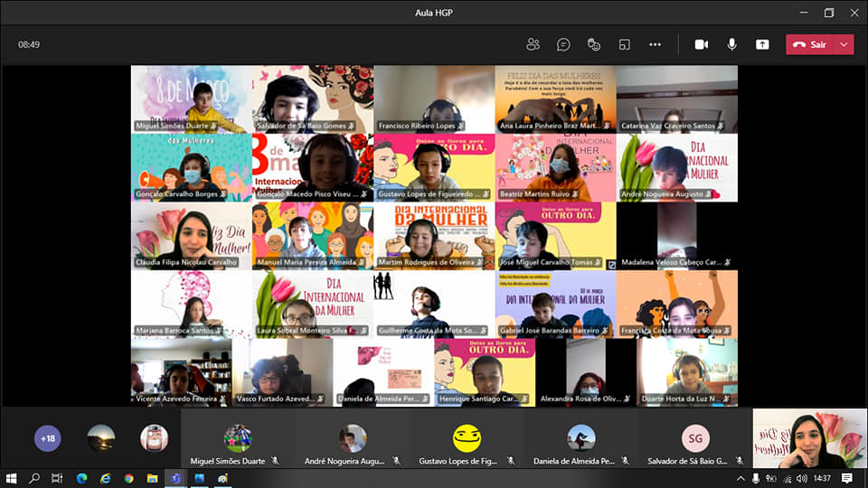The image size is (868, 488).
Task: Open Microsoft Teams from the taskbar
Action: tap(176, 478)
